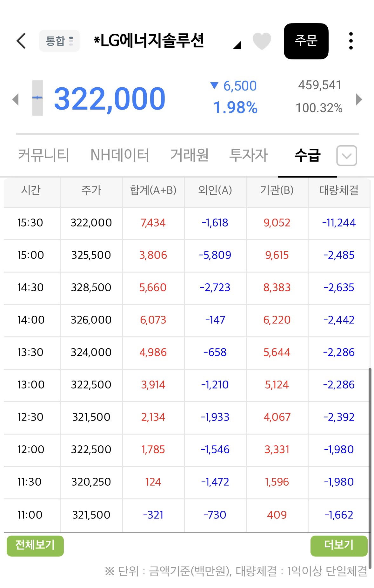Switch to the NH데이터 tab
The height and width of the screenshot is (588, 374).
click(120, 155)
